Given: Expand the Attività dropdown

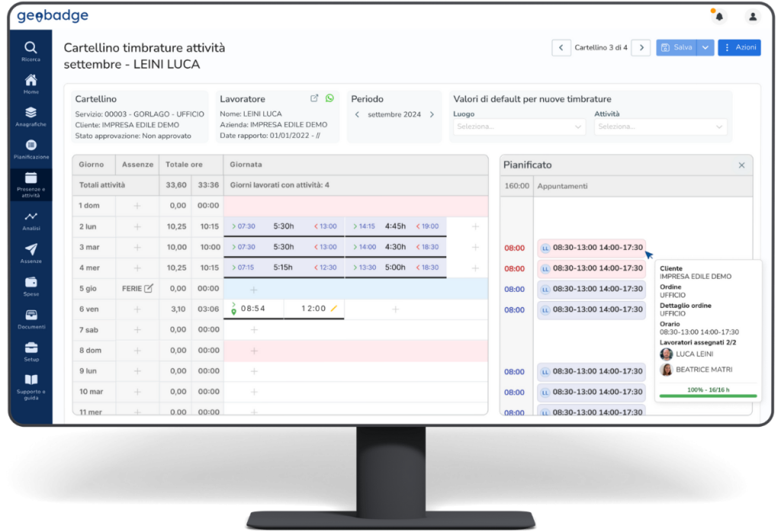Looking at the screenshot, I should coord(660,127).
